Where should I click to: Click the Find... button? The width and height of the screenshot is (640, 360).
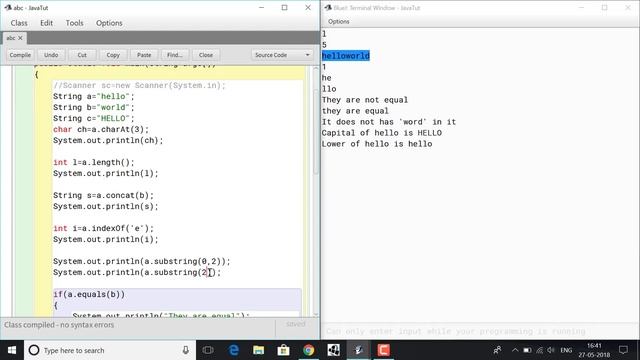click(175, 55)
